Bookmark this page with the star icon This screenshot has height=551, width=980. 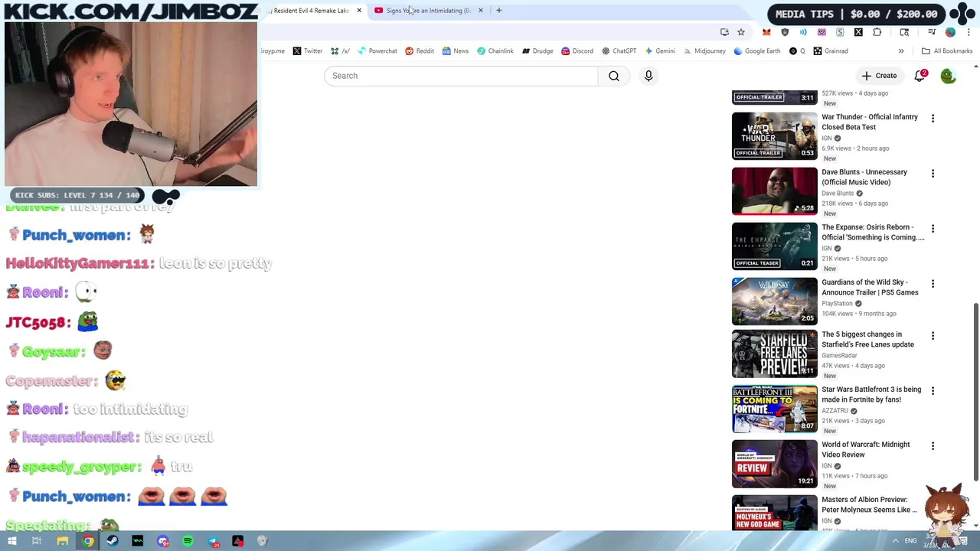coord(741,32)
